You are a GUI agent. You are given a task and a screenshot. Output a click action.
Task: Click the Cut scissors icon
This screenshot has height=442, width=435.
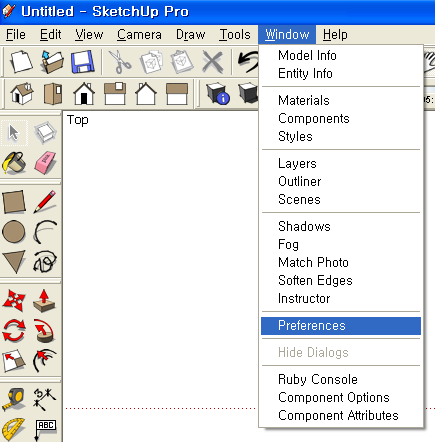[119, 62]
